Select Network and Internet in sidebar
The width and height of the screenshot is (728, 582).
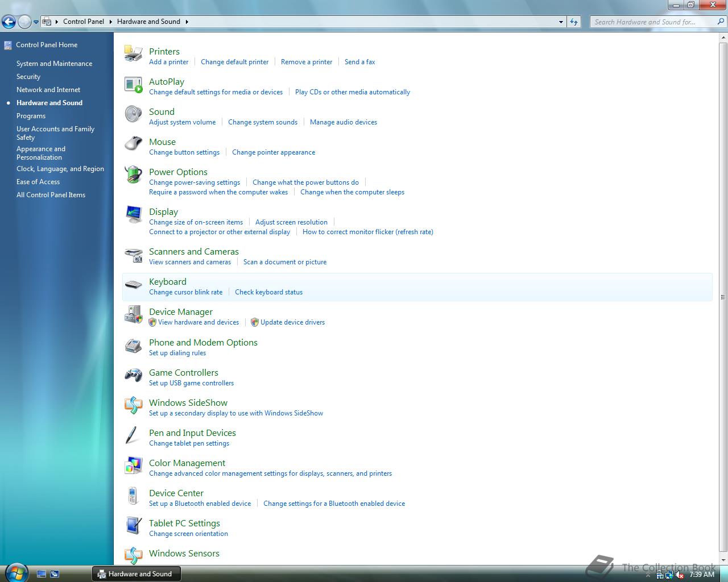click(x=48, y=90)
